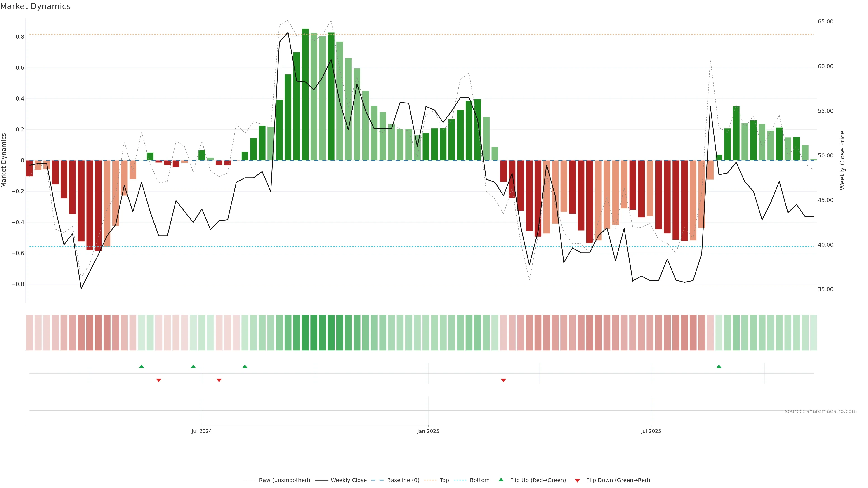Image resolution: width=868 pixels, height=488 pixels.
Task: Click the Market Dynamics chart title
Action: tap(35, 6)
